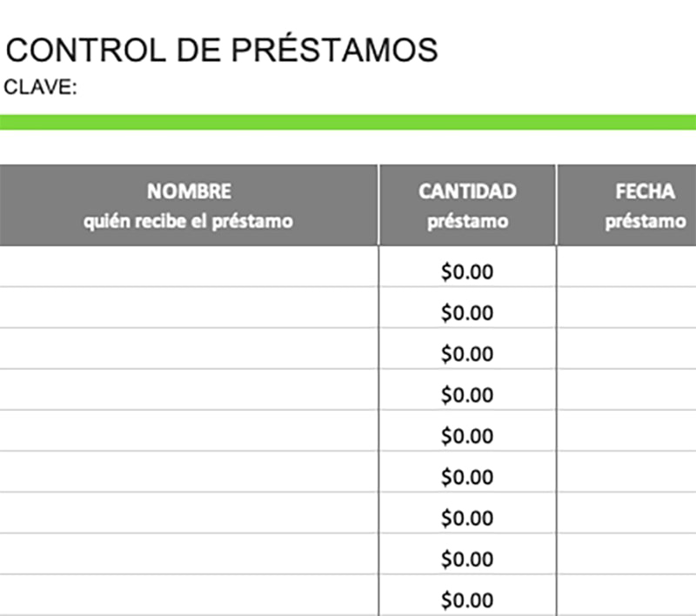Select the third row NOMBRE cell
The height and width of the screenshot is (616, 696).
pos(189,349)
